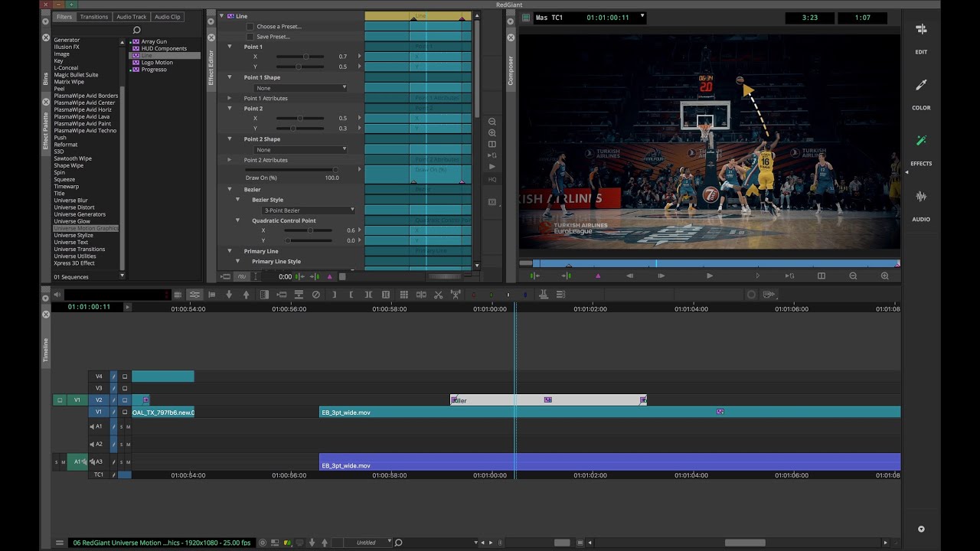Open the Point 2 Shape dropdown
This screenshot has width=980, height=551.
[x=300, y=150]
